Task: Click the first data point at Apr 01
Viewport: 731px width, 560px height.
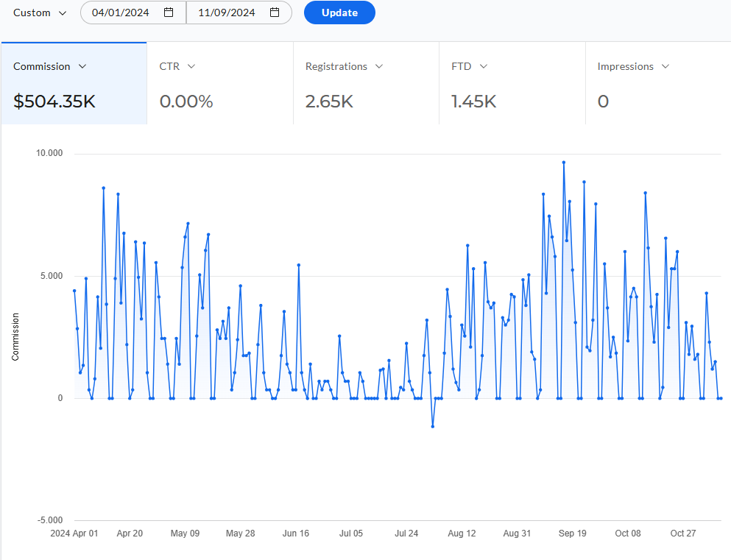Action: pos(74,291)
